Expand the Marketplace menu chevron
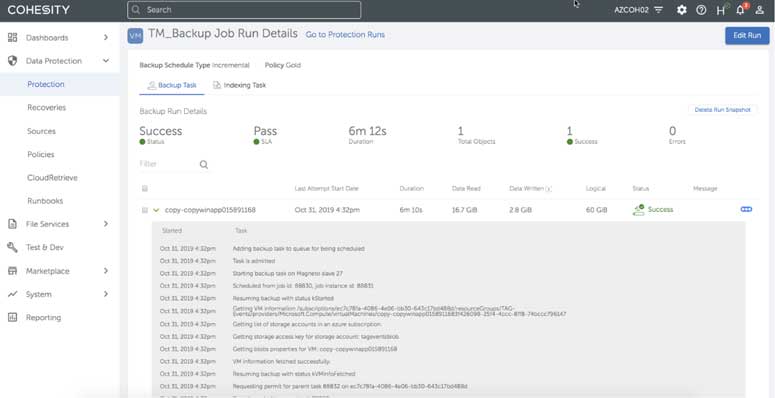775x398 pixels. (x=106, y=271)
